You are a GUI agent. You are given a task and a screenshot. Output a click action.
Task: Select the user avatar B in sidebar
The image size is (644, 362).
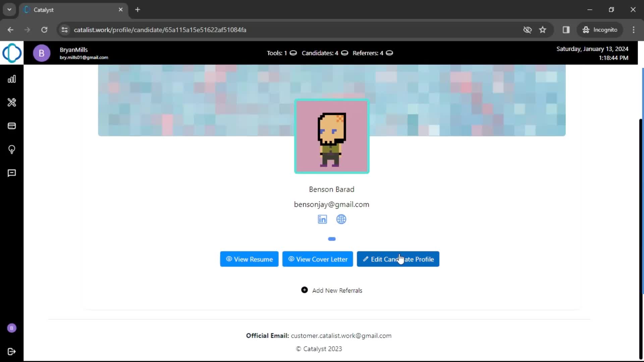coord(12,327)
